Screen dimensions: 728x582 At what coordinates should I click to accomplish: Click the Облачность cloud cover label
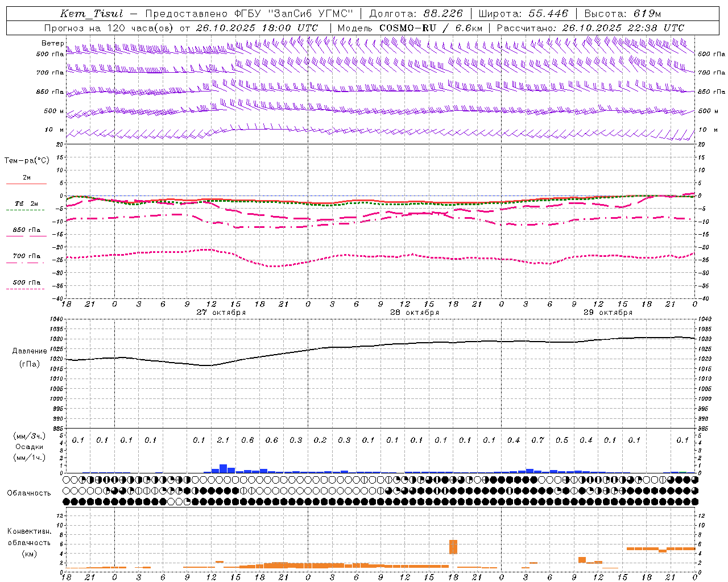(29, 493)
